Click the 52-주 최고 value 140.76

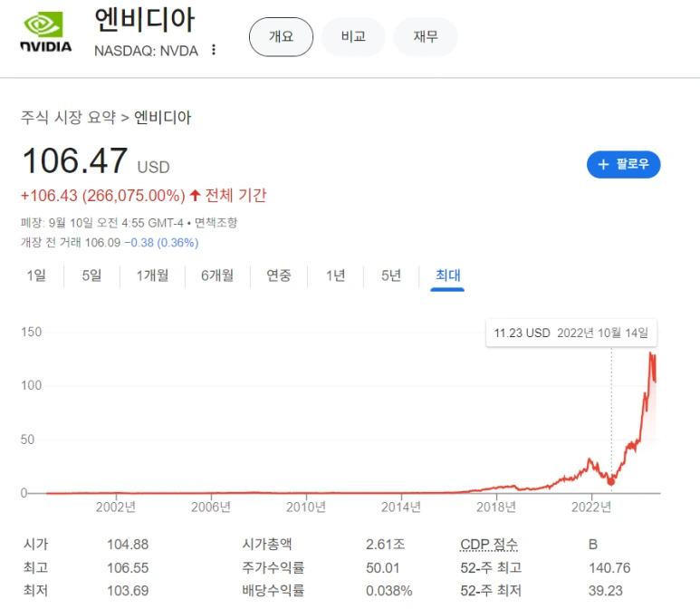(x=609, y=568)
